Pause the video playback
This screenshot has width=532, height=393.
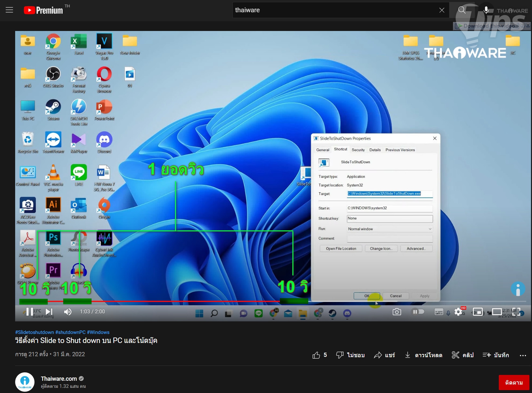click(29, 312)
